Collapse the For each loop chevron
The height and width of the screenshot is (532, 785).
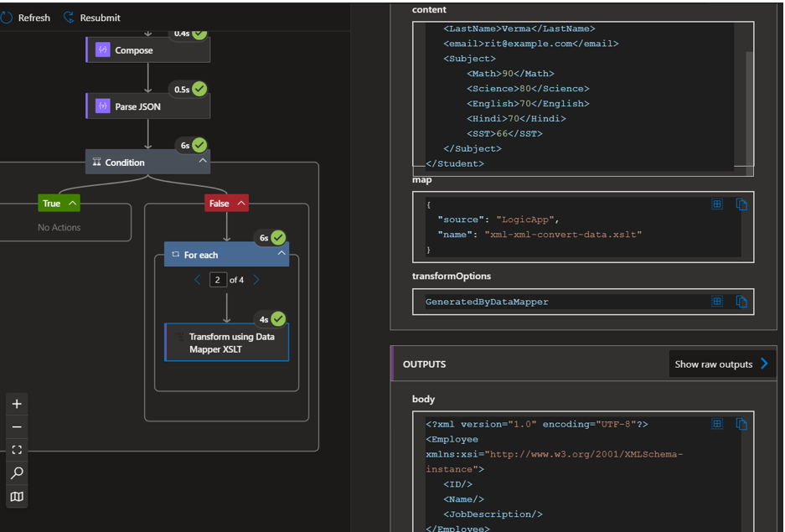(281, 253)
